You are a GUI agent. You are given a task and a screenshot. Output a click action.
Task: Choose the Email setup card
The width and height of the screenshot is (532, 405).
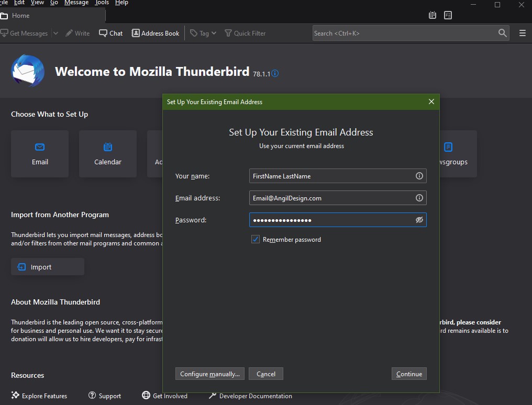(40, 154)
